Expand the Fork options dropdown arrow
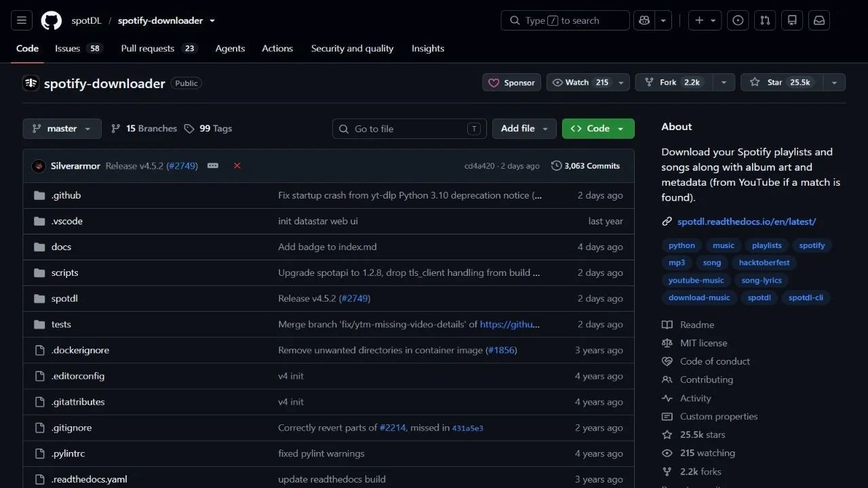 point(724,83)
